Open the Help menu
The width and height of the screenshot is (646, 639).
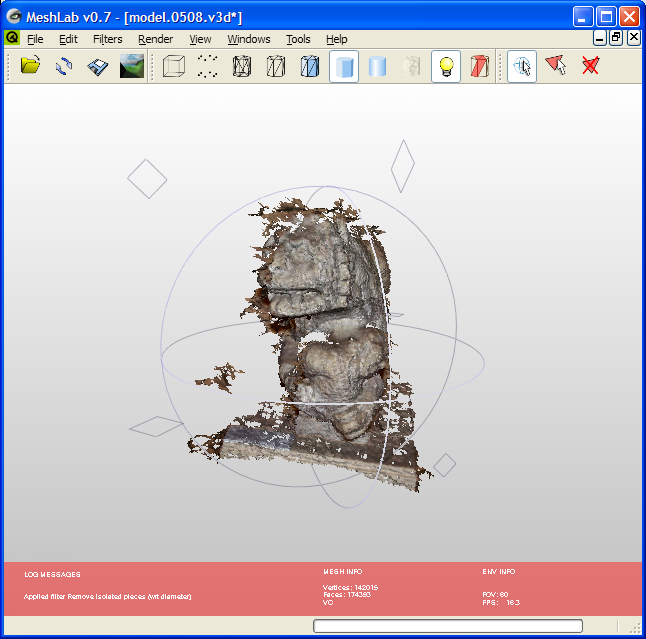pos(337,39)
